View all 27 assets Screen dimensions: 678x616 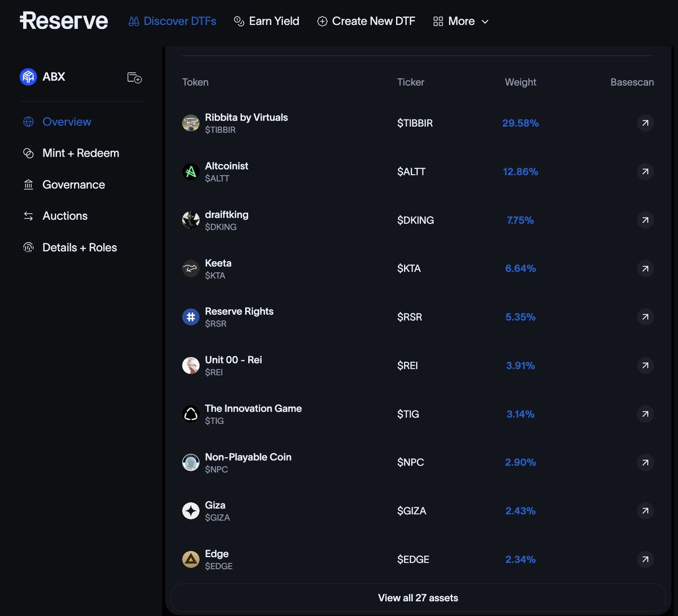(418, 598)
